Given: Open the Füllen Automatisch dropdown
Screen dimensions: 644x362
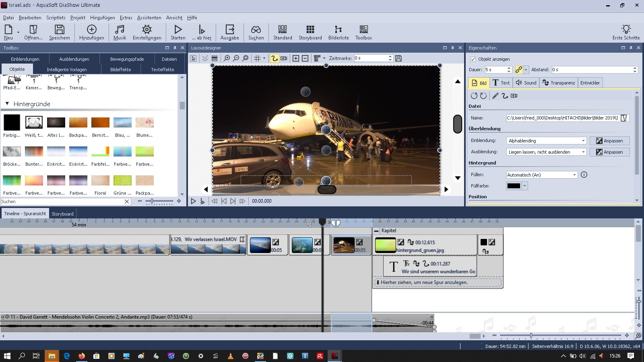Looking at the screenshot, I should [x=574, y=175].
